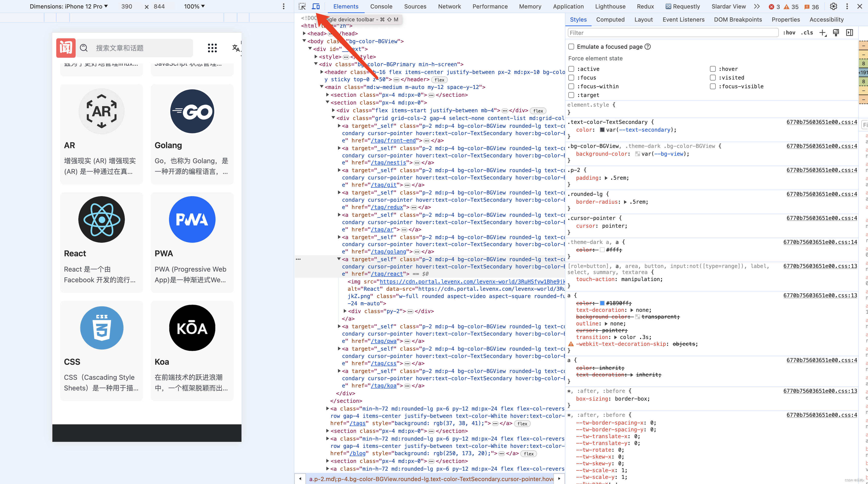Click the red errors count badge
Viewport: 868px width, 484px height.
774,7
